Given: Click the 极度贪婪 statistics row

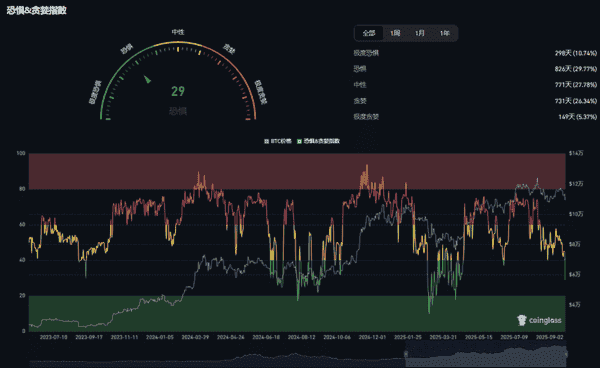Looking at the screenshot, I should [475, 117].
